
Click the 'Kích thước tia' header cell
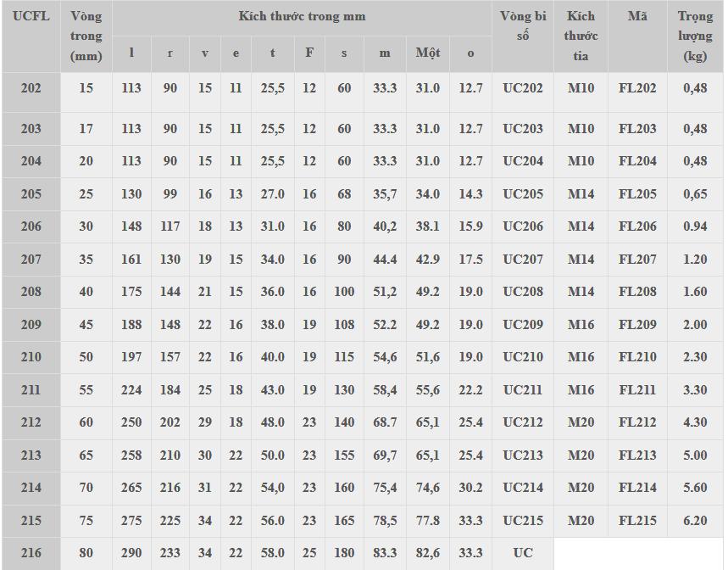click(x=581, y=36)
